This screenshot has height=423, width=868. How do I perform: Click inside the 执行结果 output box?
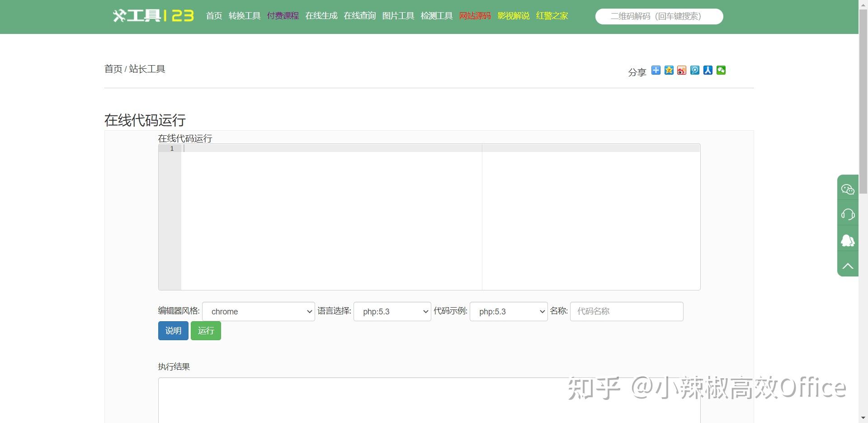(x=429, y=400)
